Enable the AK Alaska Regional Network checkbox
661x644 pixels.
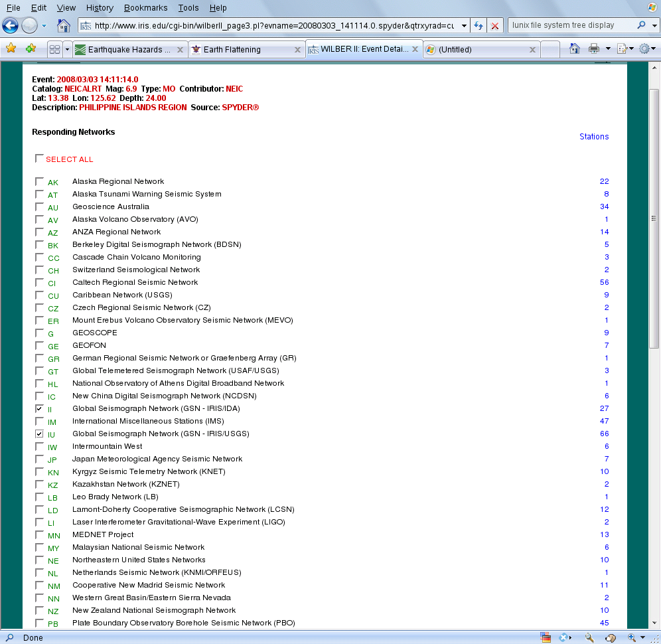39,182
